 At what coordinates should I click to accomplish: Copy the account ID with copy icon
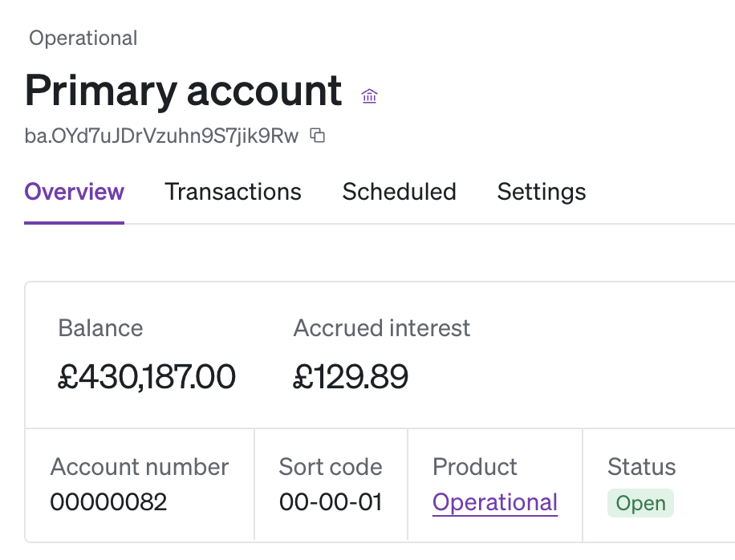(318, 136)
